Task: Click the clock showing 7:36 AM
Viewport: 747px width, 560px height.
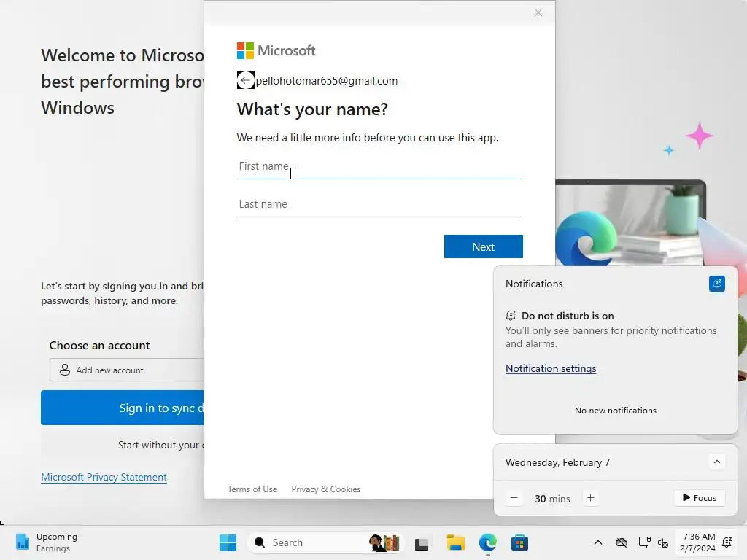Action: [x=698, y=542]
